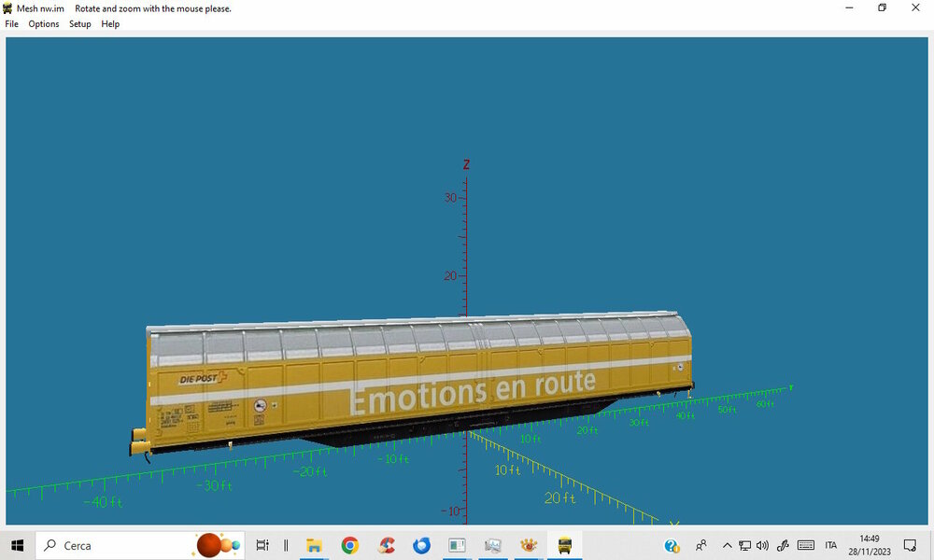Click the "Emotions en route" text on wagon
Image resolution: width=934 pixels, height=560 pixels.
coord(473,392)
